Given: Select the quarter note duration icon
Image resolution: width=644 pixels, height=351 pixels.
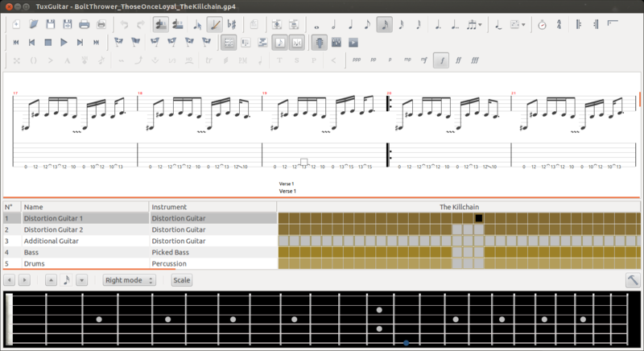Looking at the screenshot, I should 351,25.
